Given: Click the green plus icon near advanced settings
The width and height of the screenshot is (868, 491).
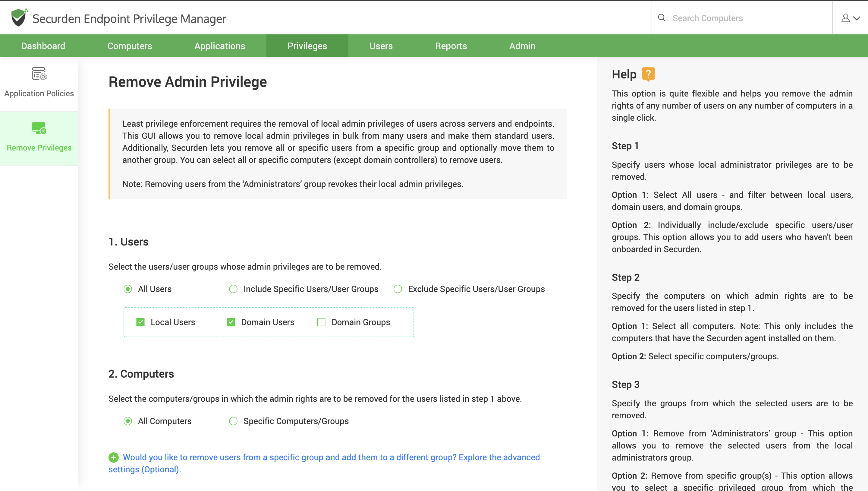Looking at the screenshot, I should click(x=114, y=457).
